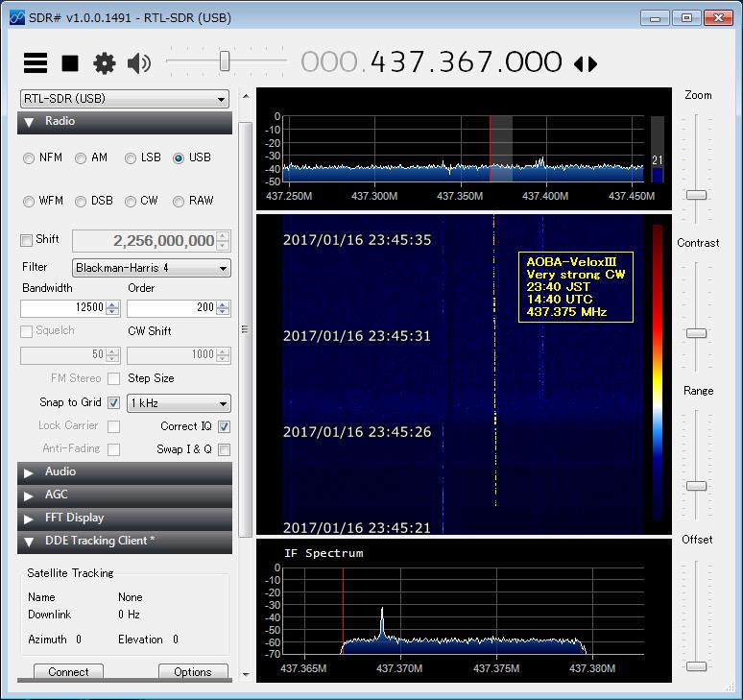Click the Options button
The width and height of the screenshot is (743, 700).
click(x=193, y=672)
